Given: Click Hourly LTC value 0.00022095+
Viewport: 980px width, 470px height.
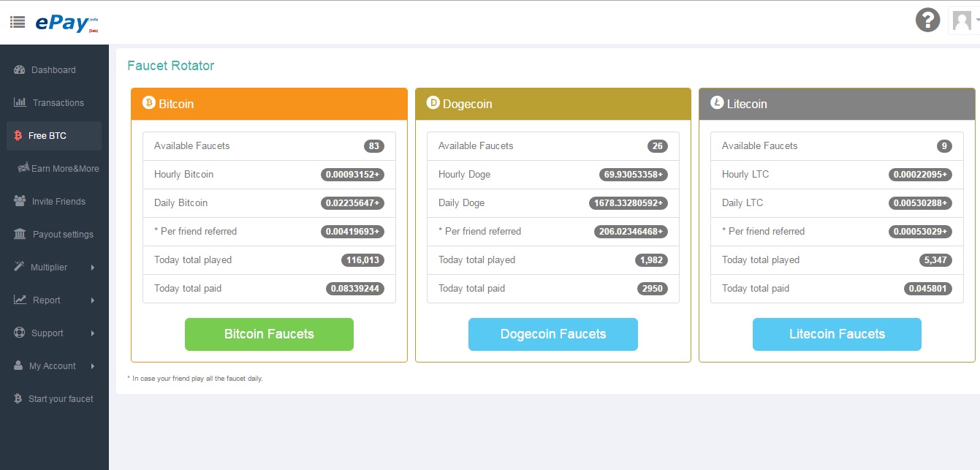Looking at the screenshot, I should [x=920, y=175].
